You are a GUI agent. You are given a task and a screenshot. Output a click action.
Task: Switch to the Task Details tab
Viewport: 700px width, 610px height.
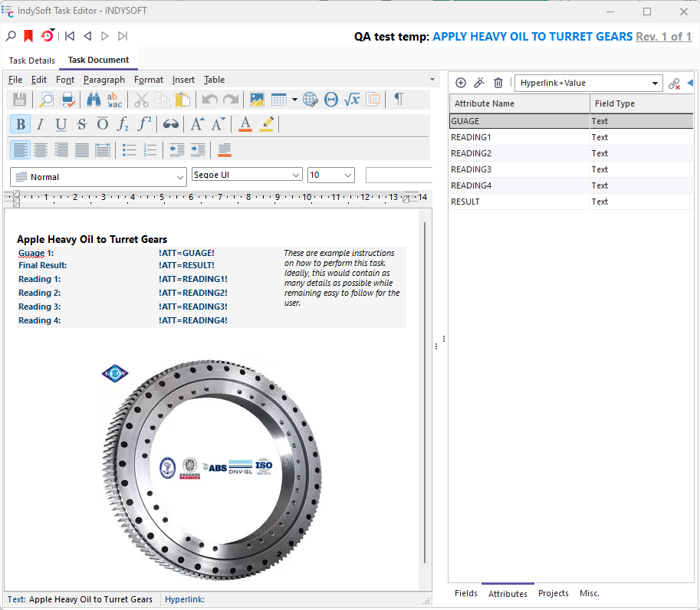(x=32, y=61)
